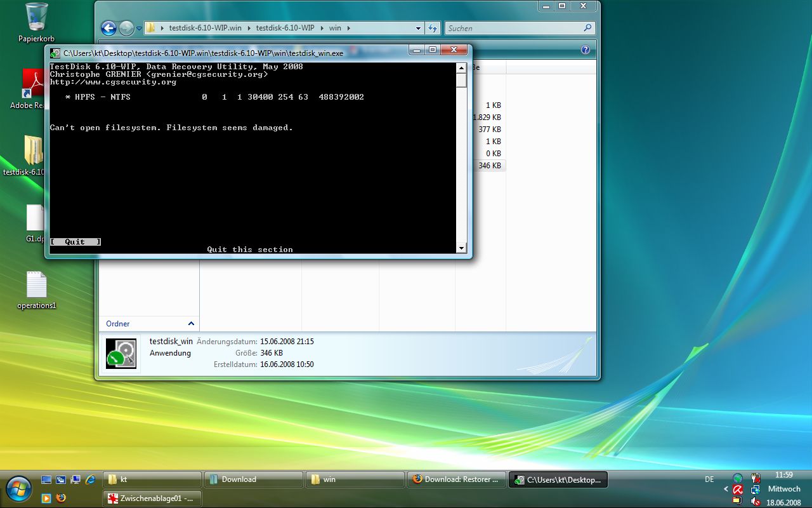The width and height of the screenshot is (812, 508).
Task: Open the Windows Start menu orb
Action: 19,489
